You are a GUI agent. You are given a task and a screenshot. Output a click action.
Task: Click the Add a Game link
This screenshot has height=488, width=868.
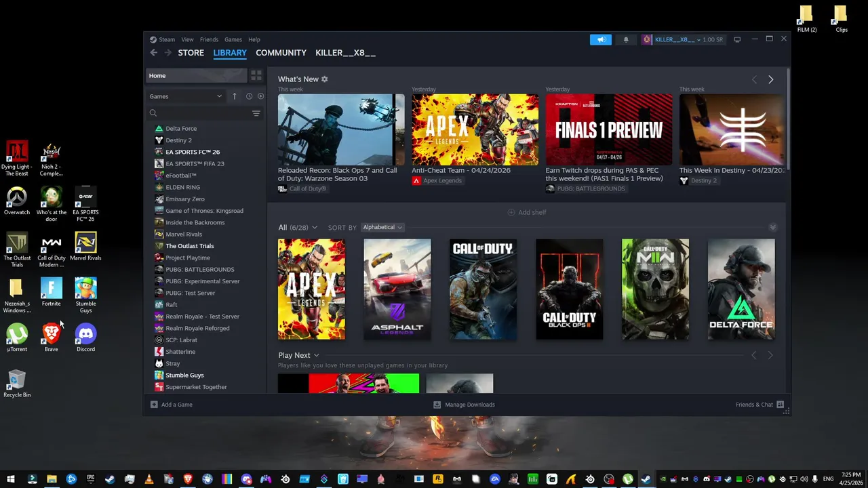click(177, 405)
